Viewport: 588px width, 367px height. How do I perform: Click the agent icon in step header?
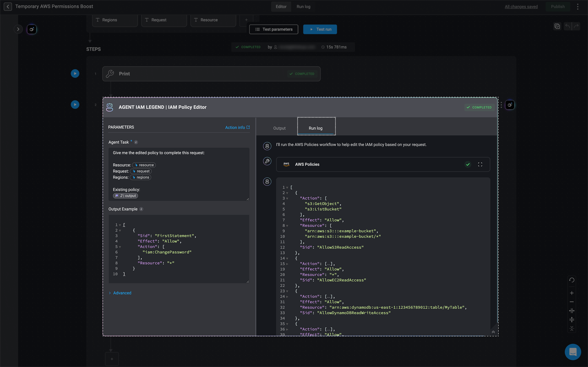tap(110, 107)
